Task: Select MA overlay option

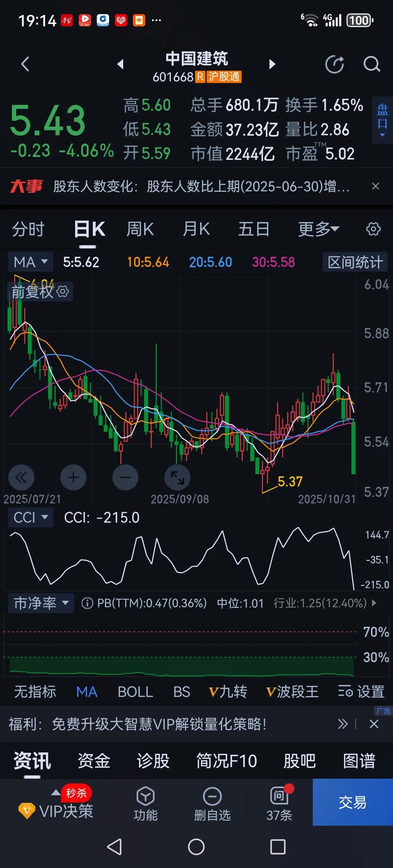Action: [87, 692]
